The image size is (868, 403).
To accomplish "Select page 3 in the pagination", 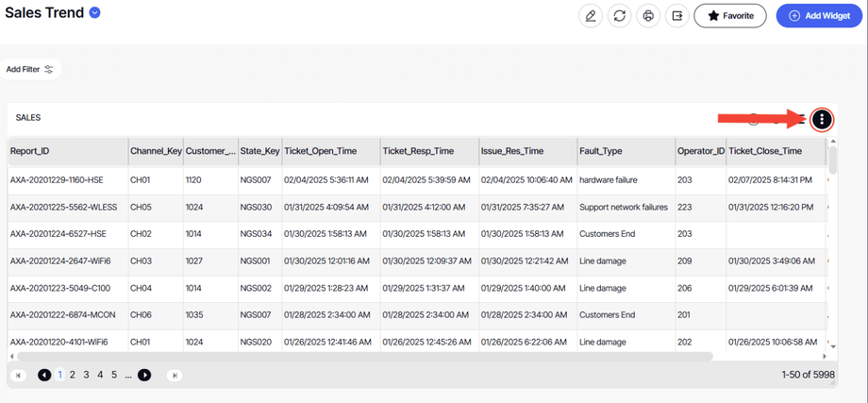I will coord(86,375).
